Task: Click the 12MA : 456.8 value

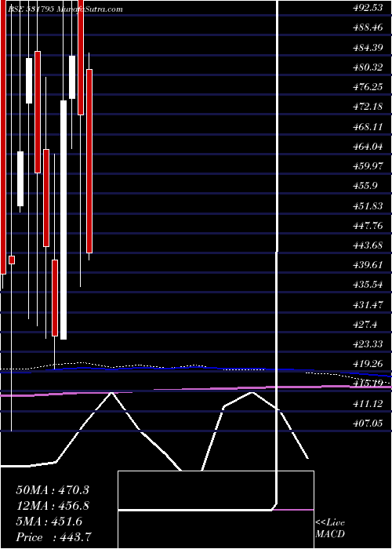Action: (x=53, y=506)
